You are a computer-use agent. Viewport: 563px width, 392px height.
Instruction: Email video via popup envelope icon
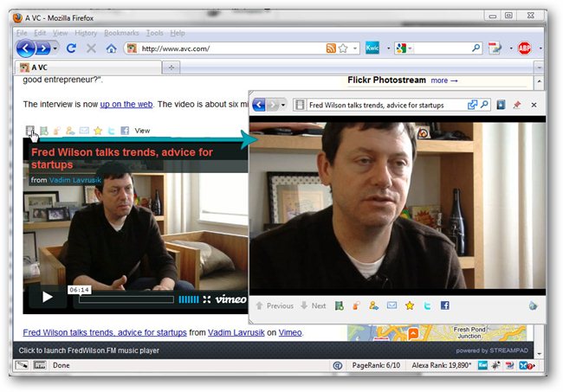392,305
